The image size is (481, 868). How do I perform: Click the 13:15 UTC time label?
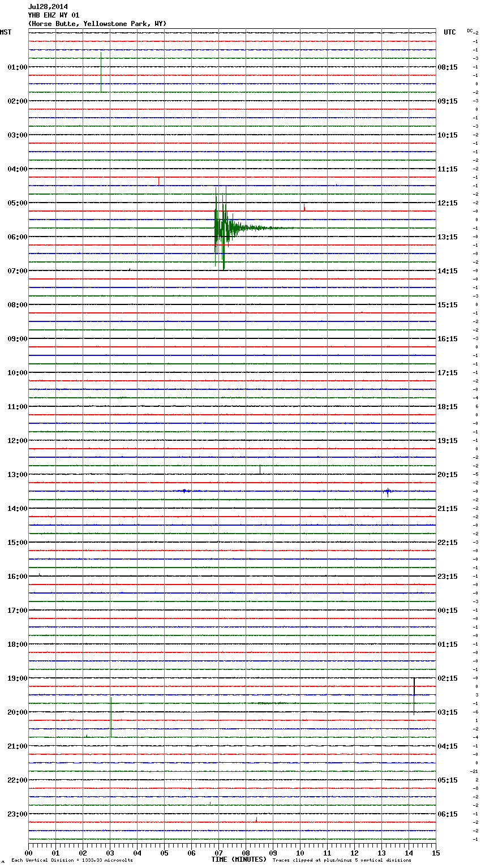tap(448, 237)
